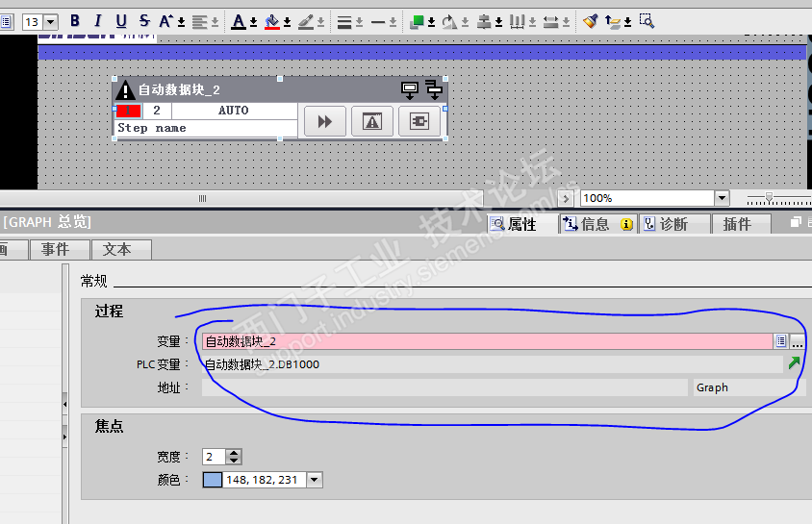The height and width of the screenshot is (524, 812).
Task: Click the format painter brush icon
Action: click(x=591, y=21)
